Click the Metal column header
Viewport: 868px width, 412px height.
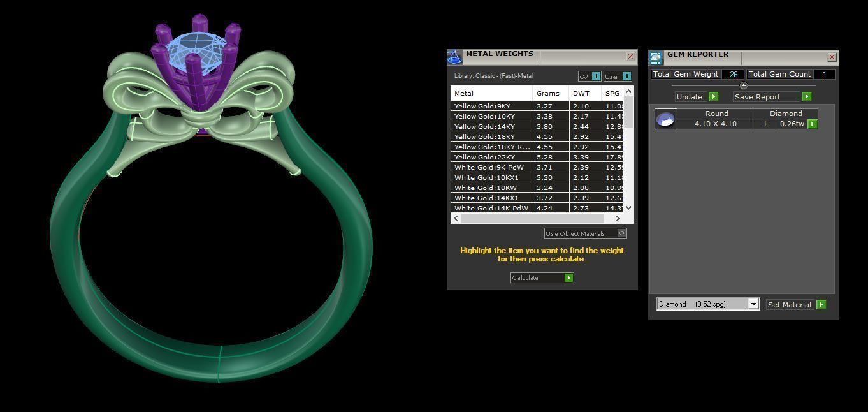491,93
